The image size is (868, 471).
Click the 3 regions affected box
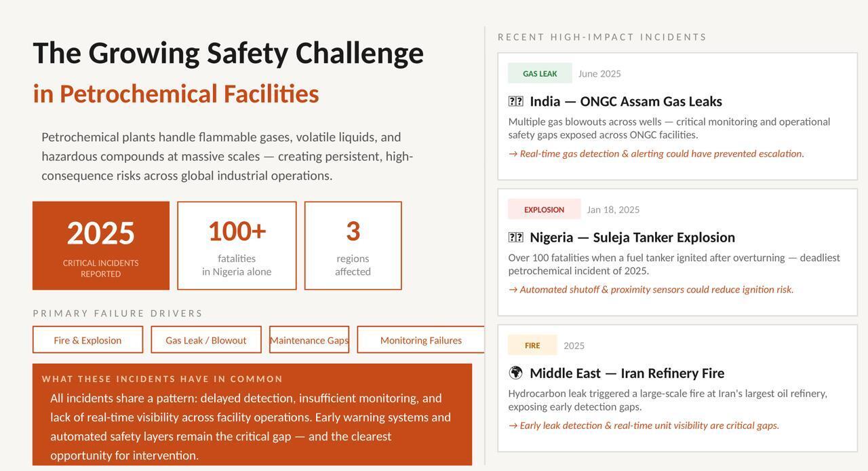click(353, 246)
